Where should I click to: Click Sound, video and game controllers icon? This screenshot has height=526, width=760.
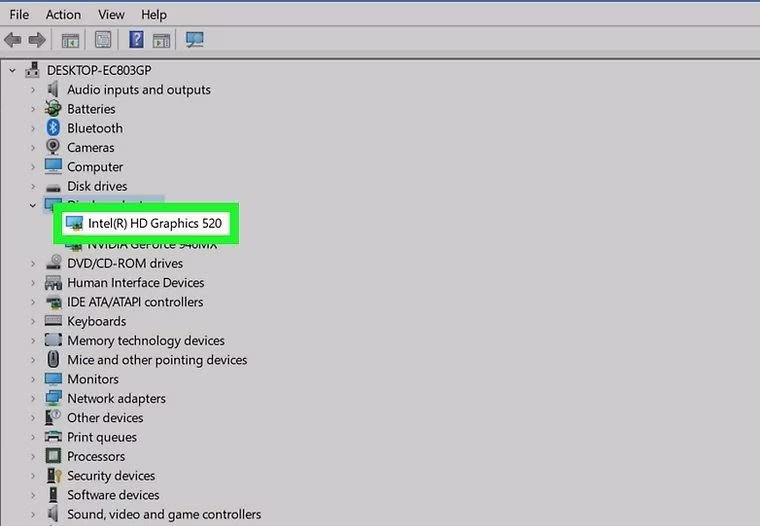click(x=53, y=514)
